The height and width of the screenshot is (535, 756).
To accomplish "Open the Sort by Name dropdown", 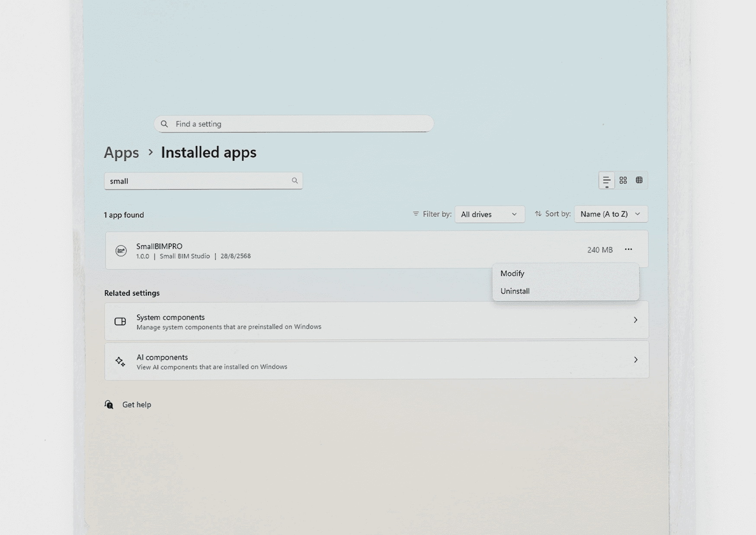I will 610,214.
